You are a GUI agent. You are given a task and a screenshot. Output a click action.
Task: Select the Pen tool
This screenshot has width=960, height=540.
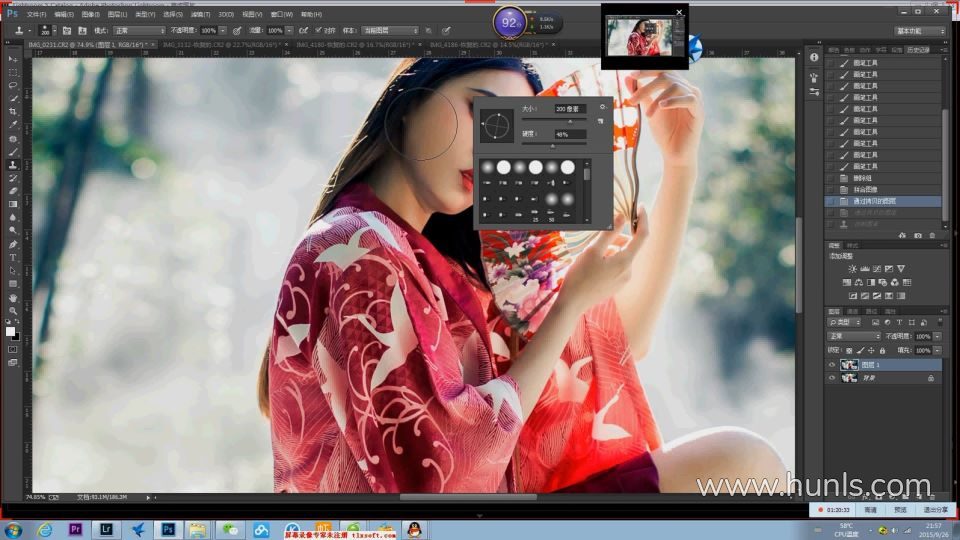point(13,244)
